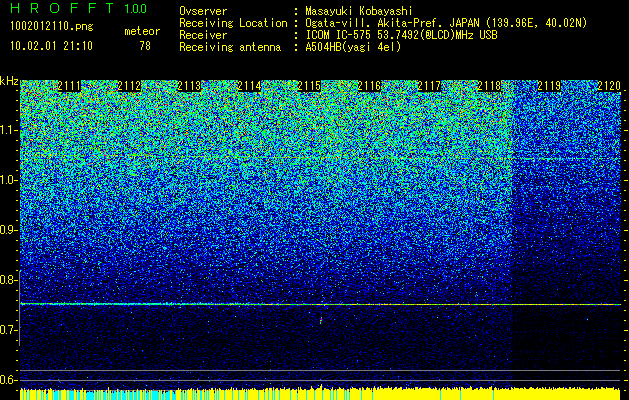629x400 pixels.
Task: Click the version number 1.0.0
Action: pos(136,8)
